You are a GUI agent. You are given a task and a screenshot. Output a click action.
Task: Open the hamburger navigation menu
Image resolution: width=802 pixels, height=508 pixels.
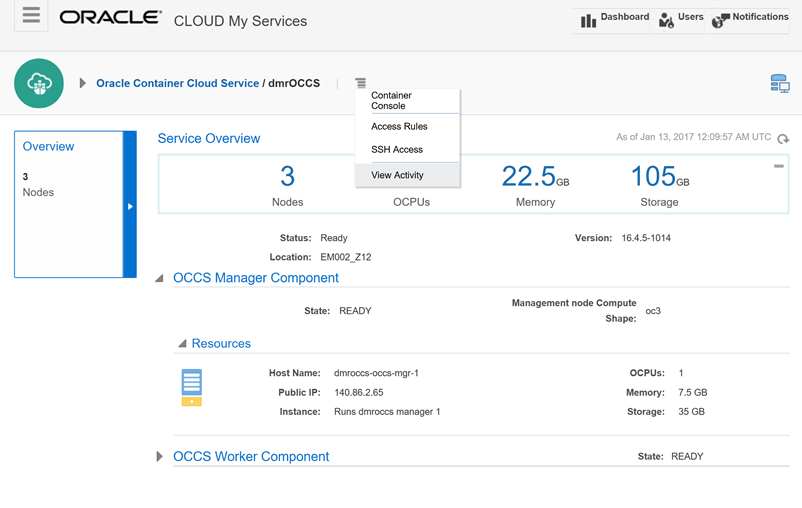tap(31, 16)
